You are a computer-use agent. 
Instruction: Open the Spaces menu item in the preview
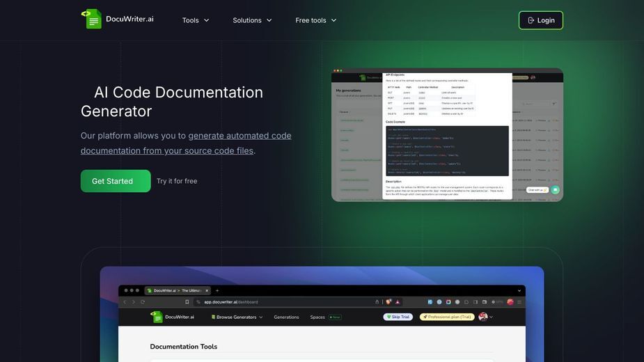click(x=317, y=317)
